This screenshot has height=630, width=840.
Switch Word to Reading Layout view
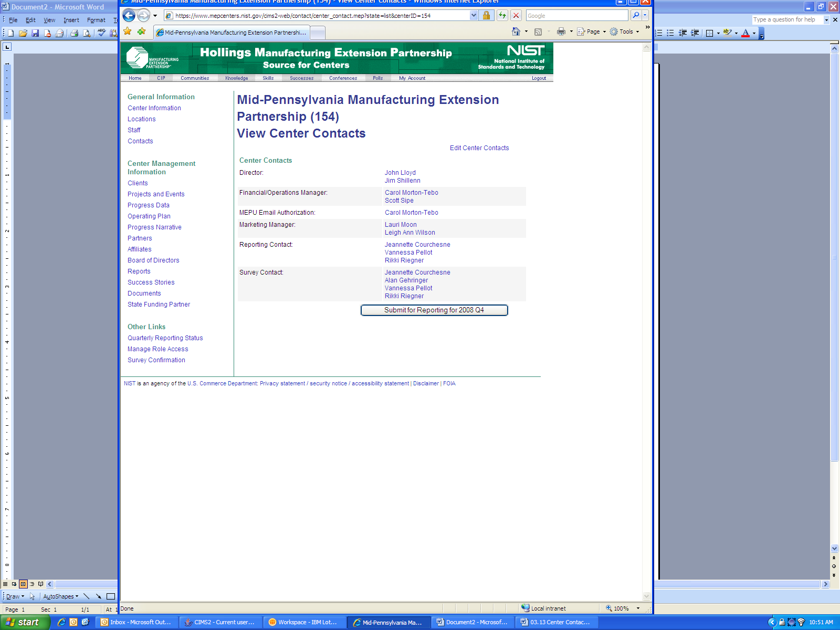pos(41,584)
